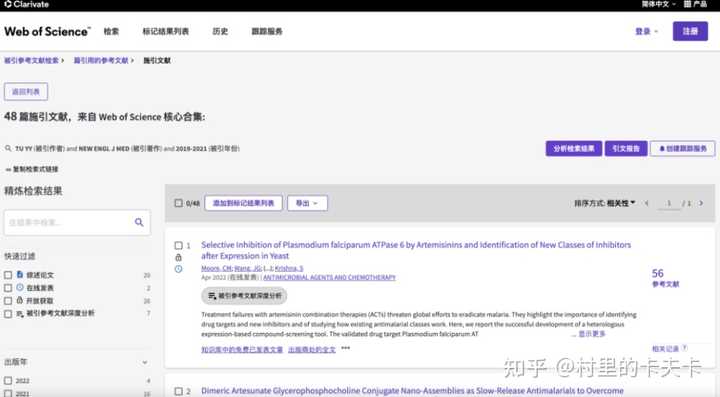The width and height of the screenshot is (720, 397).
Task: Copy the query link
Action: pos(32,169)
